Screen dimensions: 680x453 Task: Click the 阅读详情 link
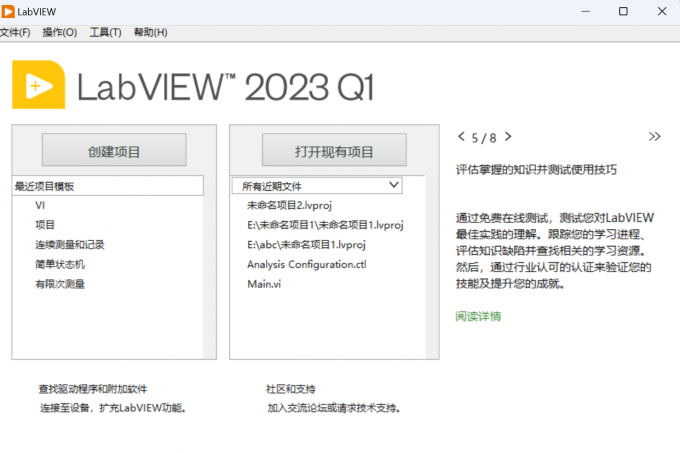tap(478, 316)
